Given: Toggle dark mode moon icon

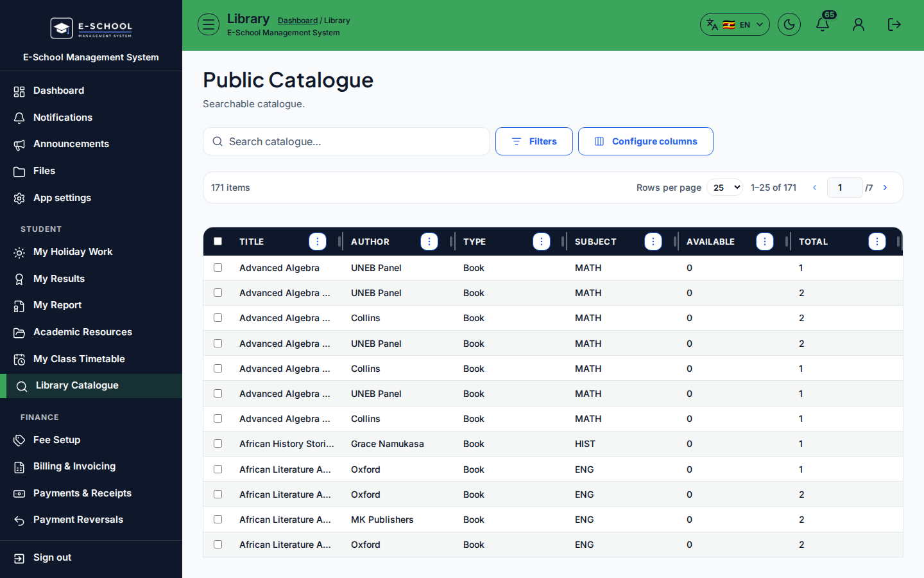Looking at the screenshot, I should tap(789, 24).
